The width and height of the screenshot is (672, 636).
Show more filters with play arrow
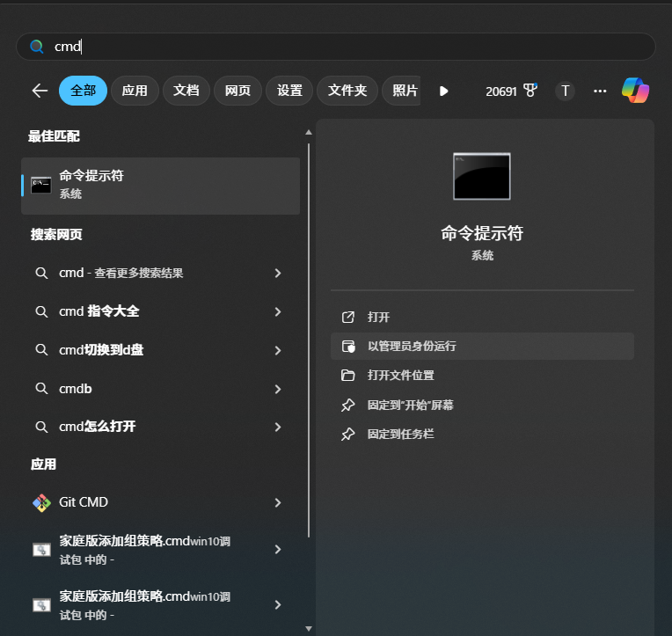pyautogui.click(x=444, y=91)
